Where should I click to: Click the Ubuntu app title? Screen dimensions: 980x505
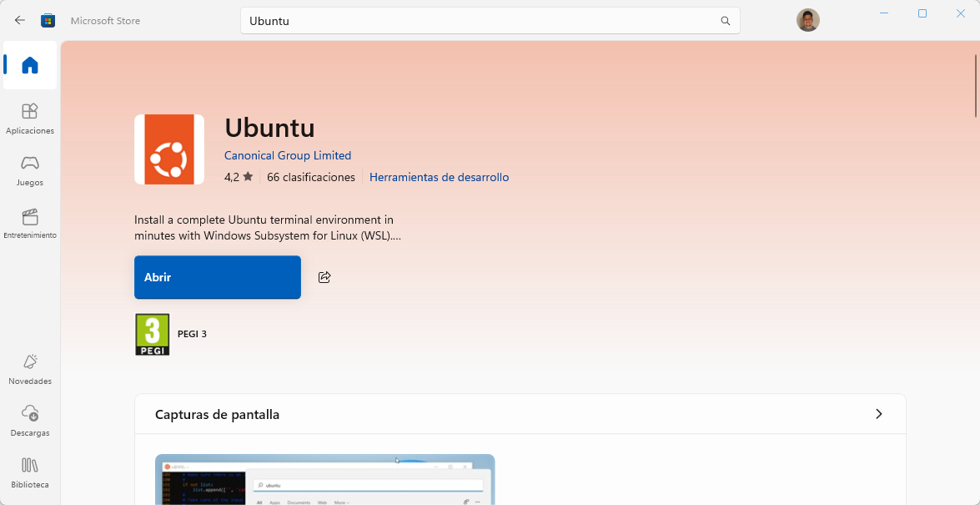(270, 129)
